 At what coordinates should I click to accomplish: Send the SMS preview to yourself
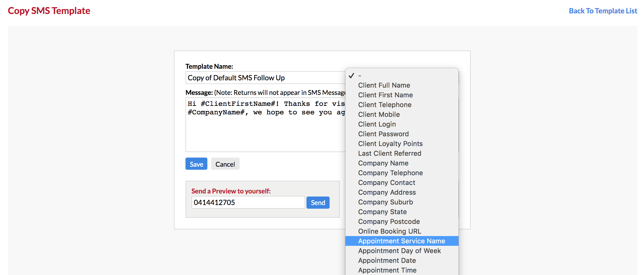pos(318,203)
